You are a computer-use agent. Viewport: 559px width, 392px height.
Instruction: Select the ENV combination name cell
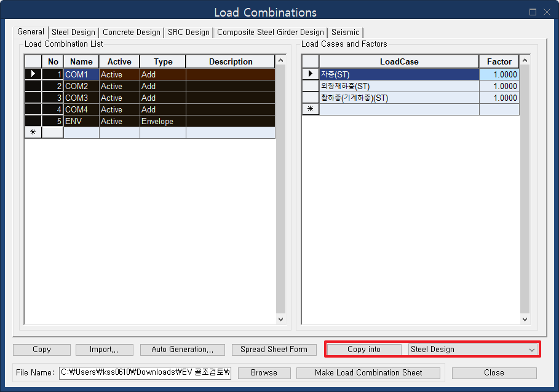tap(81, 122)
